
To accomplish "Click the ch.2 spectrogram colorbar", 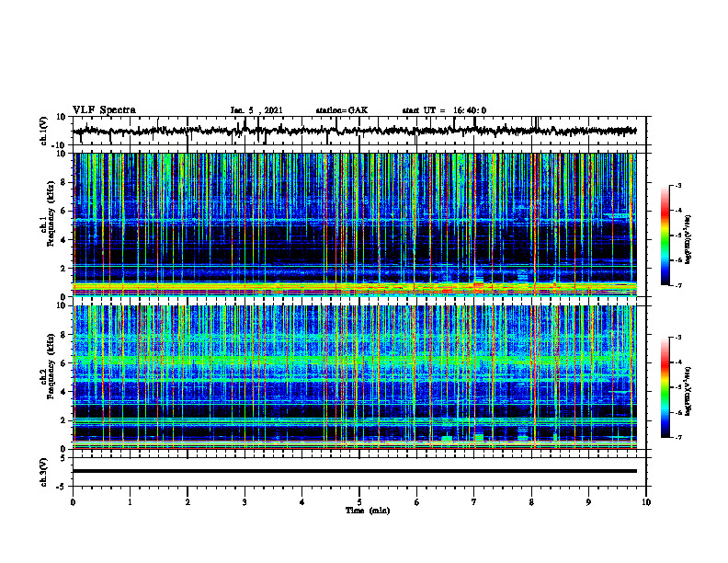I will [665, 387].
